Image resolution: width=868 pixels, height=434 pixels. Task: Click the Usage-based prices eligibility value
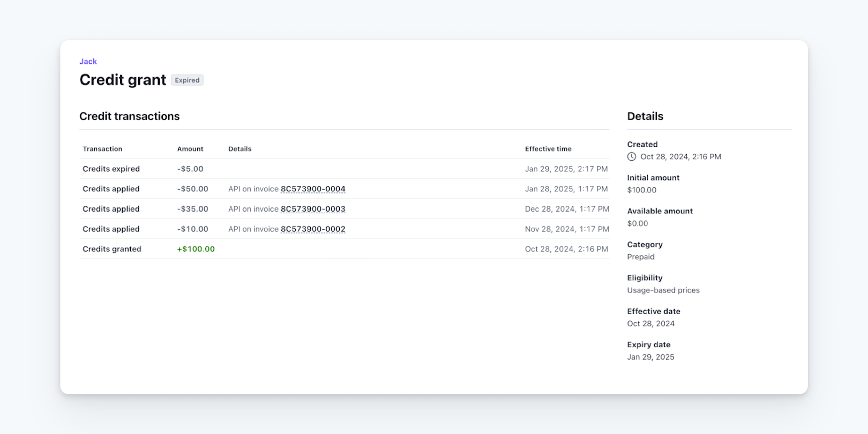click(x=663, y=290)
